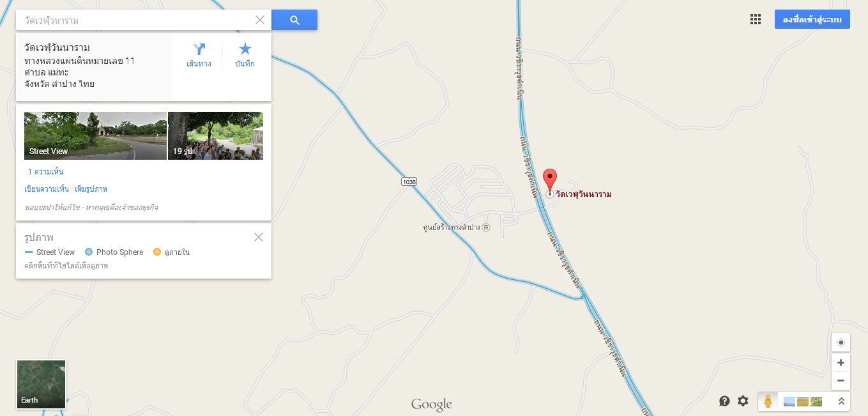Viewport: 868px width, 416px height.
Task: Expand the imagery strip with chevrons
Action: coord(841,401)
